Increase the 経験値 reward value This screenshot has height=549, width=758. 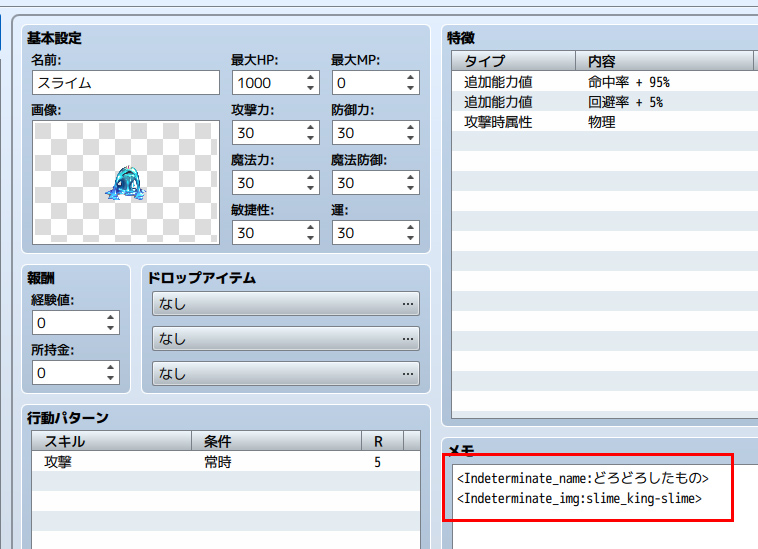pyautogui.click(x=110, y=317)
